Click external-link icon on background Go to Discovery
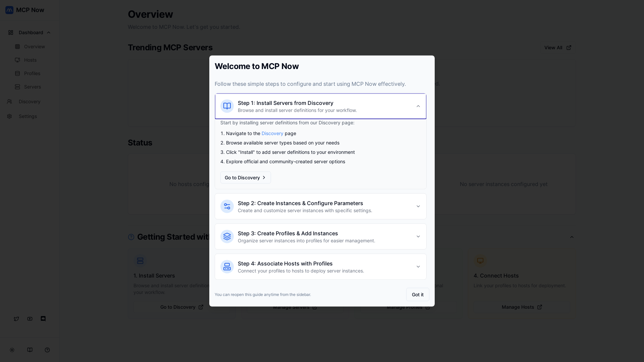The height and width of the screenshot is (362, 644). click(201, 307)
